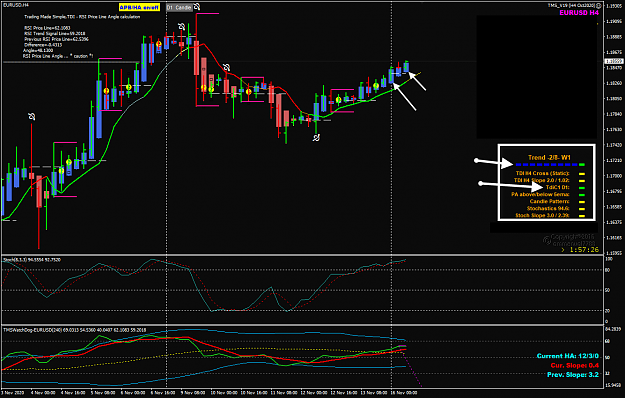The height and width of the screenshot is (398, 625).
Task: Click the Stoch(8,3,3) indicator label
Action: click(x=32, y=260)
